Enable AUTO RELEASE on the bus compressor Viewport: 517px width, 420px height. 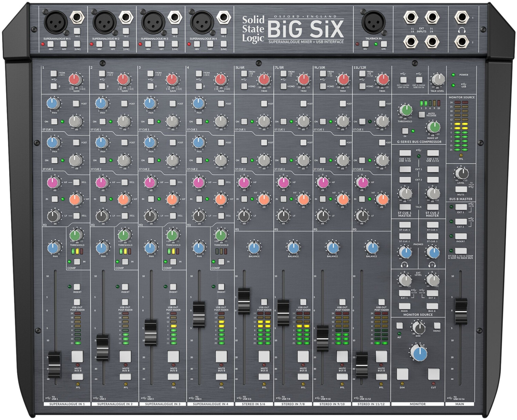(x=421, y=115)
